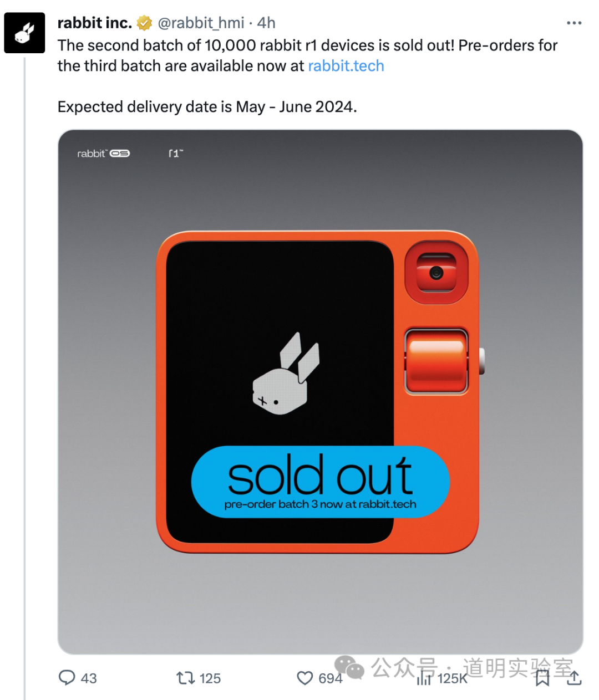Screen dimensions: 599x700
Task: Click the blue sold out banner
Action: pos(320,481)
